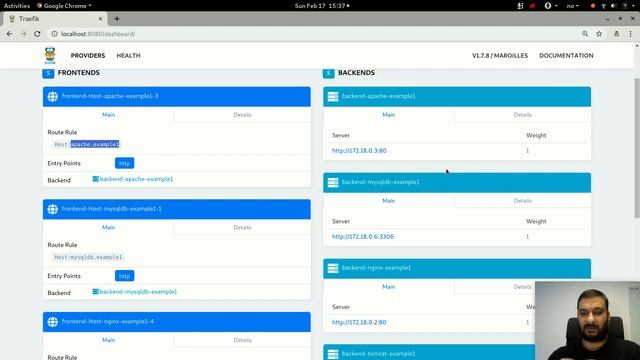The width and height of the screenshot is (640, 360).
Task: Click globe icon of frontend-Host-apache-example1-3
Action: (53, 97)
